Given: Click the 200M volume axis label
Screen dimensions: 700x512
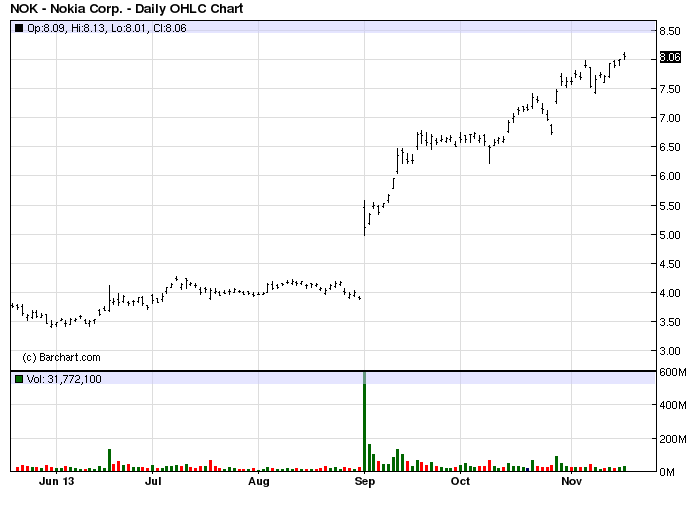Looking at the screenshot, I should 673,439.
